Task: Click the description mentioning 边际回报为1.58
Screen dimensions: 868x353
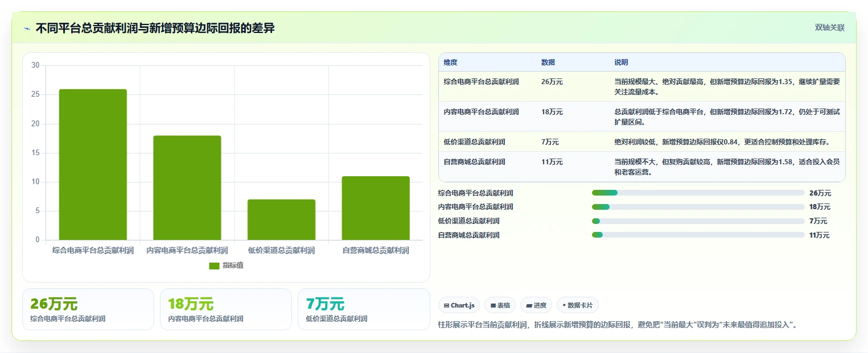Action: 727,167
